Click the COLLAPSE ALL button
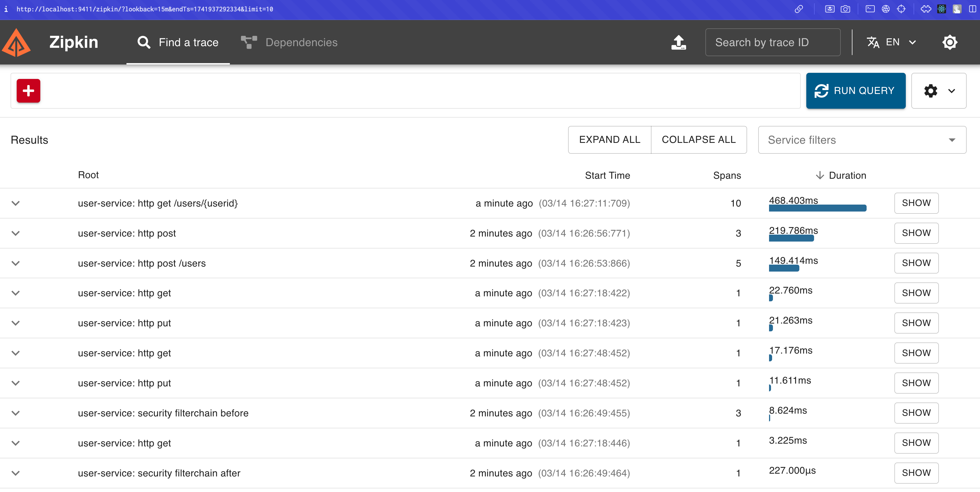Image resolution: width=980 pixels, height=492 pixels. coord(698,140)
